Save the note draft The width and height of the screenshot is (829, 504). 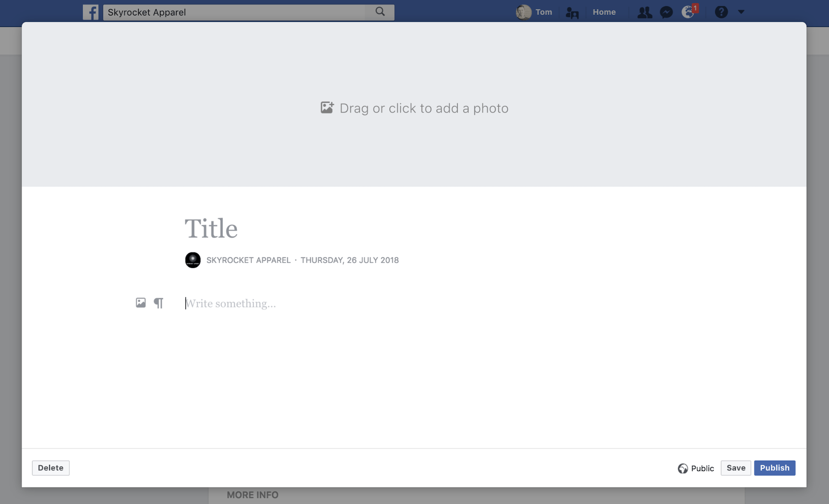[735, 468]
